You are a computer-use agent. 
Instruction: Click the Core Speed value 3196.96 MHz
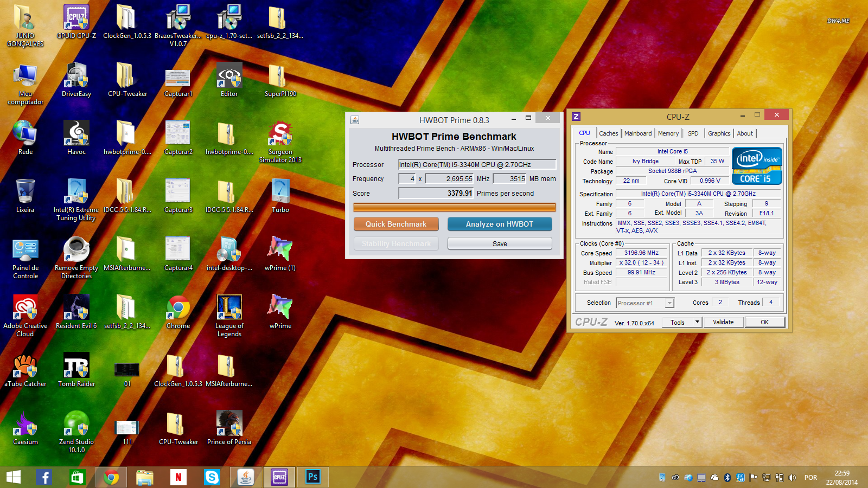[641, 253]
